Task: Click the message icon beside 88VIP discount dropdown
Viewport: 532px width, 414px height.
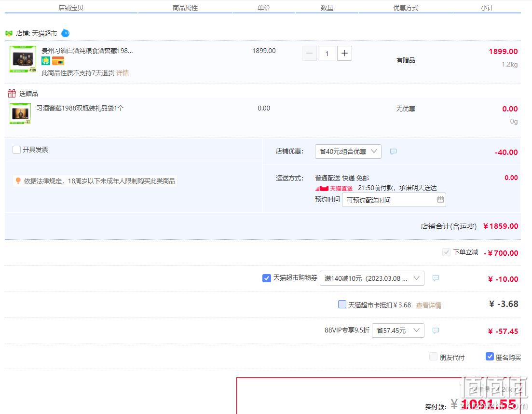Action: click(436, 331)
